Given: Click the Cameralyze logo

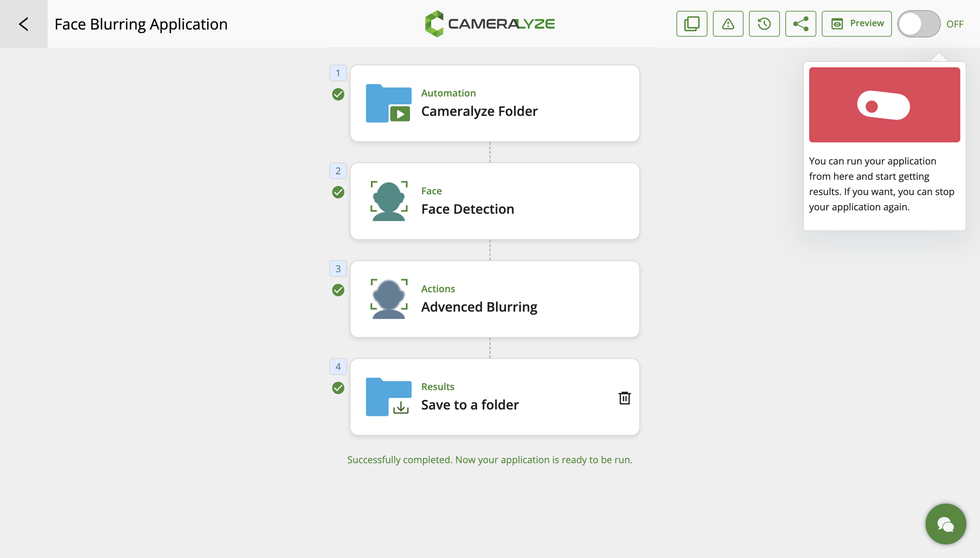Looking at the screenshot, I should coord(490,24).
